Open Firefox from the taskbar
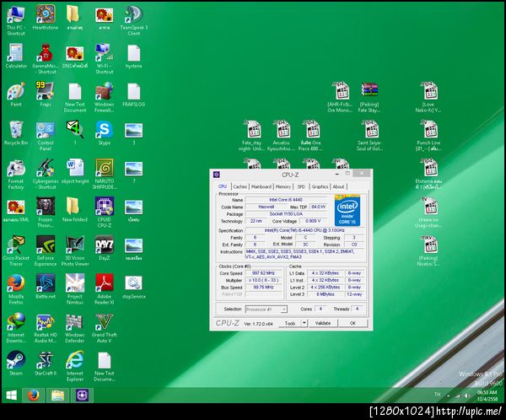 click(x=33, y=396)
